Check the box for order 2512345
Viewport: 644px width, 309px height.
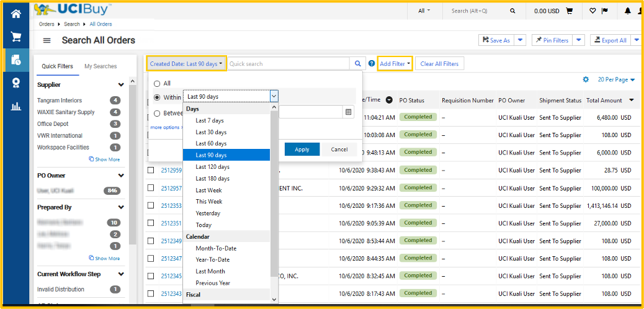151,275
